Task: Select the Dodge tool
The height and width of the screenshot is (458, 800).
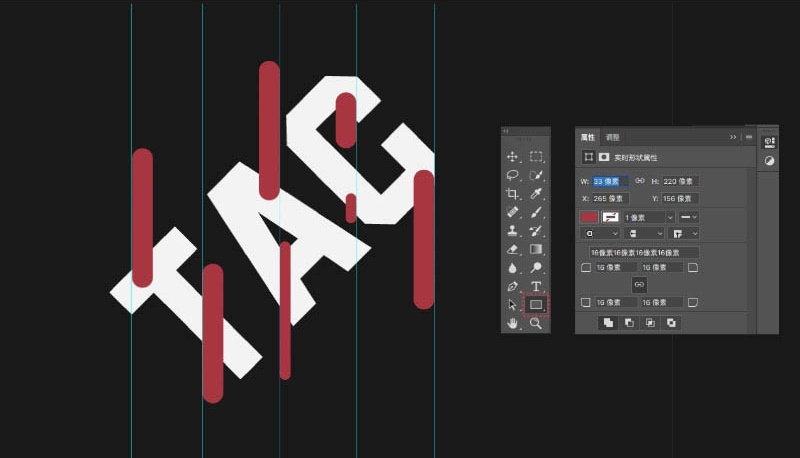Action: pos(536,268)
